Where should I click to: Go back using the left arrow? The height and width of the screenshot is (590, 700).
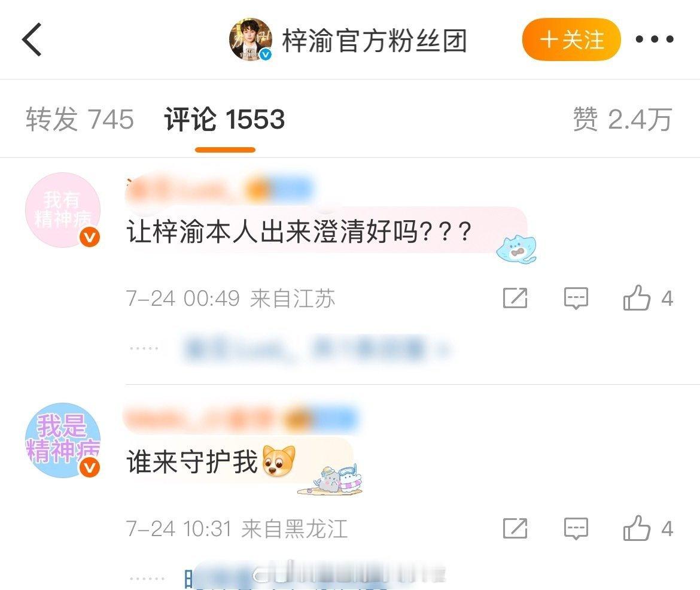[x=32, y=39]
